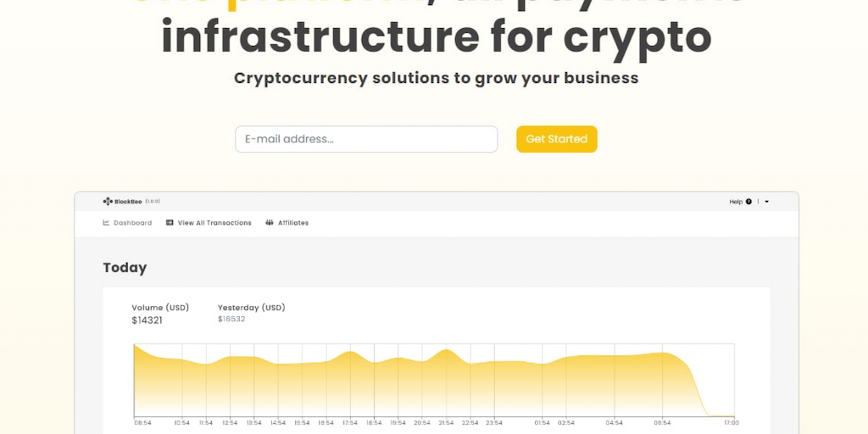
Task: Switch to View All Transactions text
Action: [214, 223]
